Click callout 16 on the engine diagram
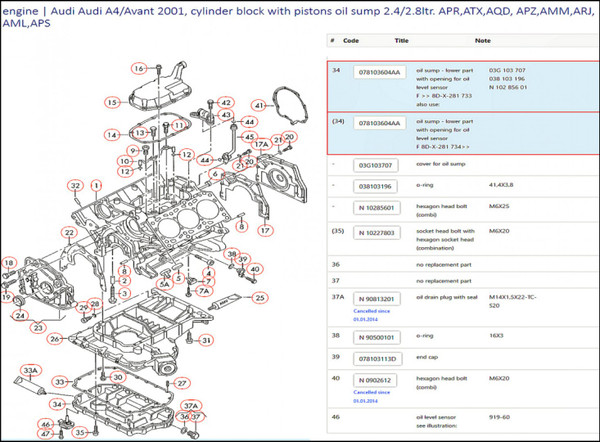Viewport: 600px width, 442px height. tap(139, 68)
